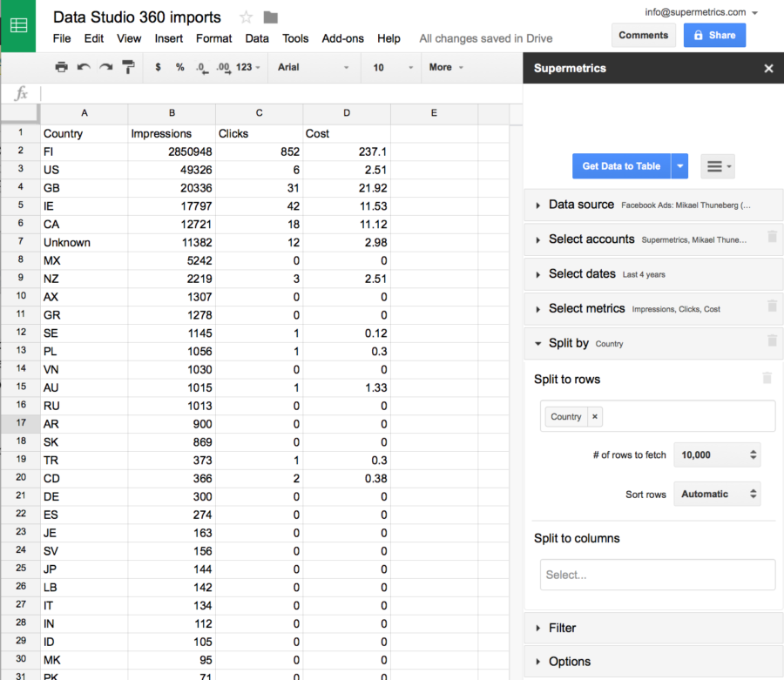Clear the Split to rows setting

[767, 378]
